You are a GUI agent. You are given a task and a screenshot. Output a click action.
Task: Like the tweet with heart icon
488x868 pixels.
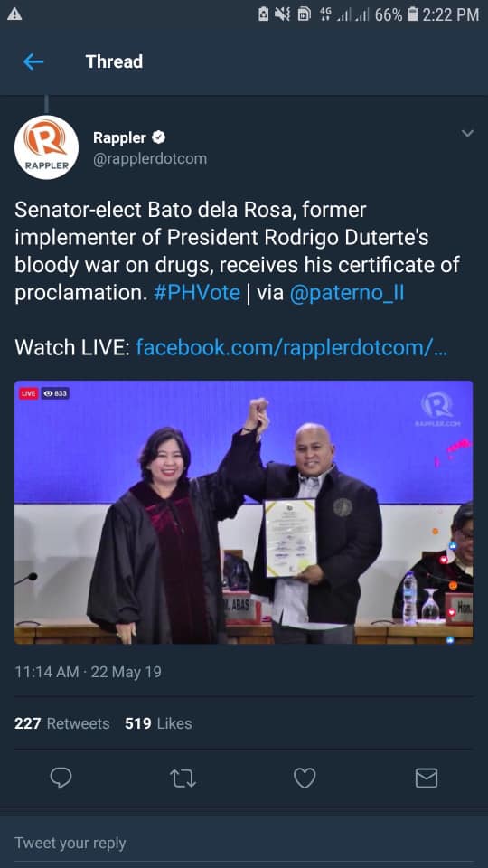[305, 778]
